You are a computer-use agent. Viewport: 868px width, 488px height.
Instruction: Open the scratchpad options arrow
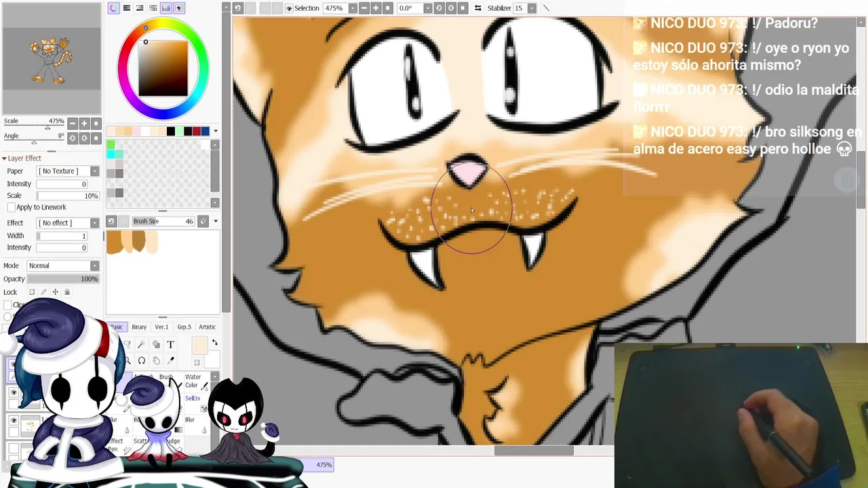pyautogui.click(x=216, y=222)
